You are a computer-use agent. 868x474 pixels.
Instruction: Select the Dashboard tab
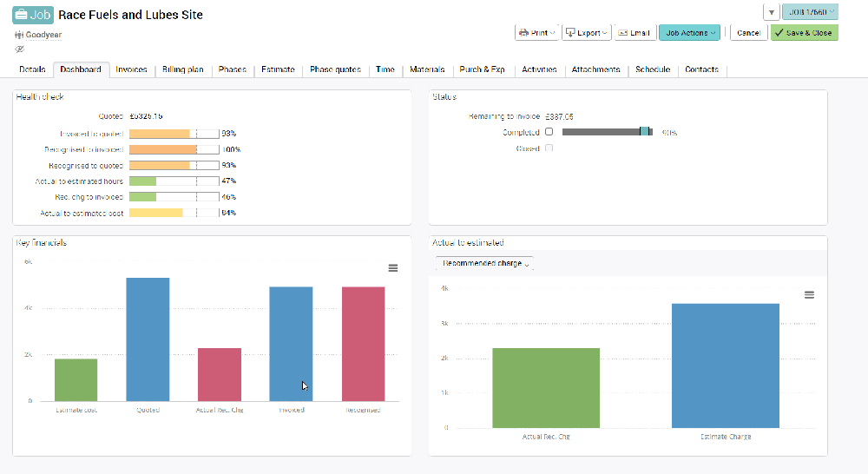(81, 69)
